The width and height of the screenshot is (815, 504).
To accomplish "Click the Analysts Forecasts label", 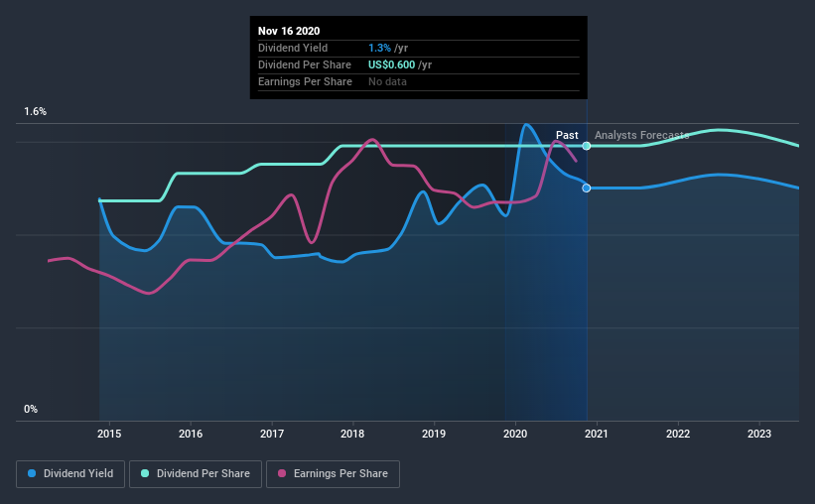I will [642, 135].
